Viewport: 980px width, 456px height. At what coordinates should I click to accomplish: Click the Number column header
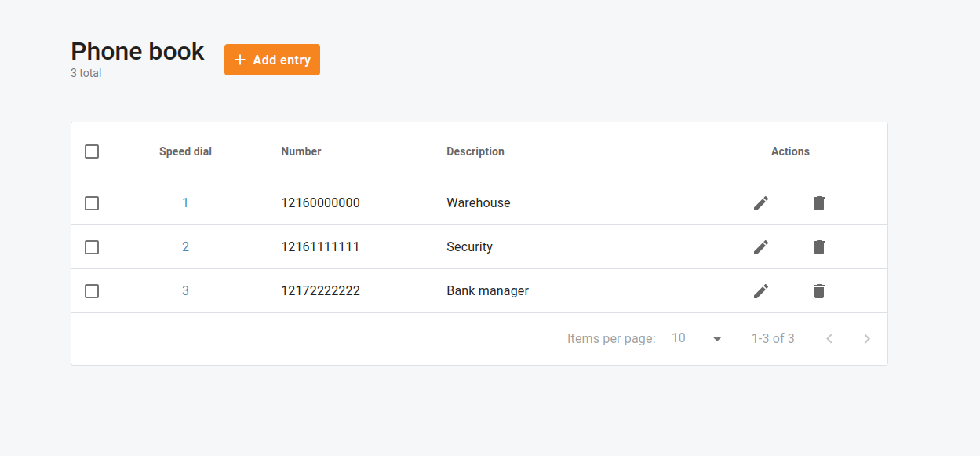(301, 151)
